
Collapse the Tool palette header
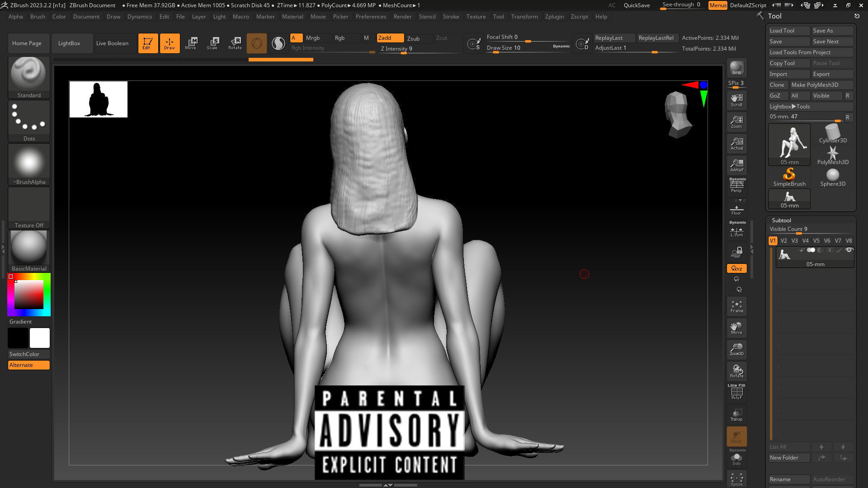pyautogui.click(x=774, y=16)
